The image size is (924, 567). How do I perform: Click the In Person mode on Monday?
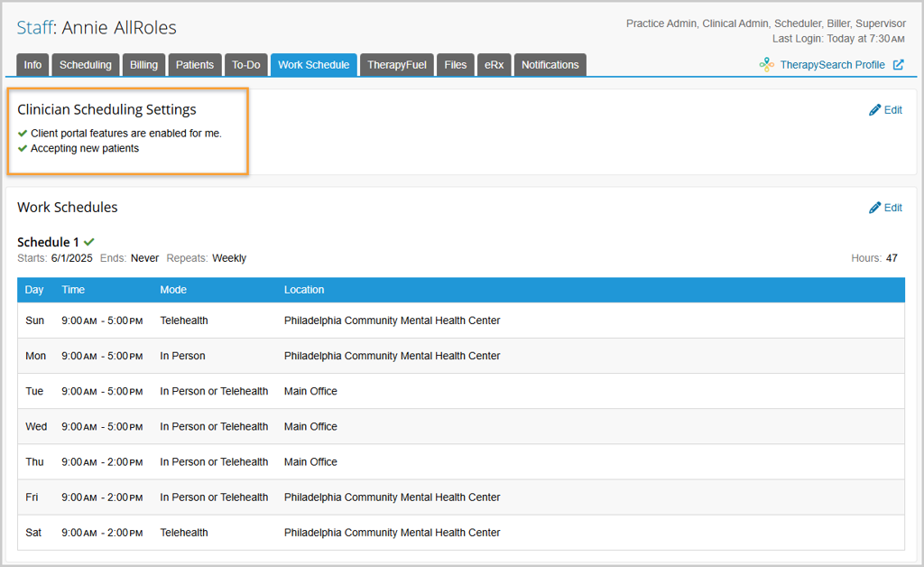pyautogui.click(x=182, y=356)
